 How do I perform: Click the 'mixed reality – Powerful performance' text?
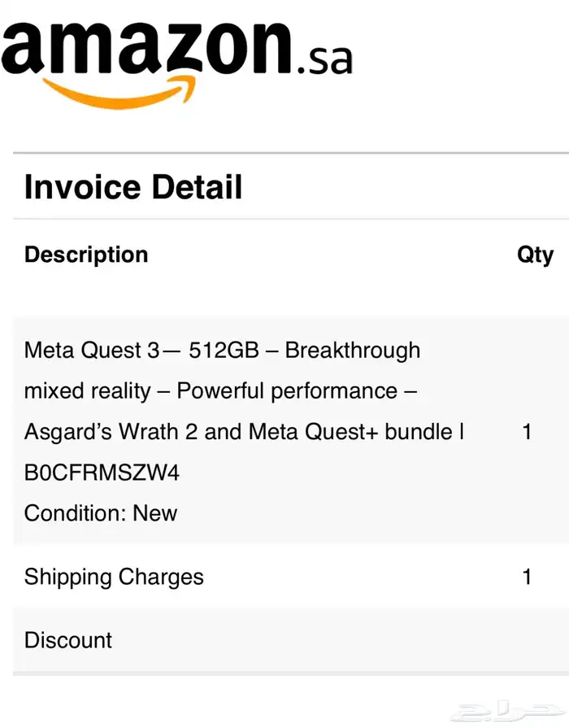click(x=220, y=391)
